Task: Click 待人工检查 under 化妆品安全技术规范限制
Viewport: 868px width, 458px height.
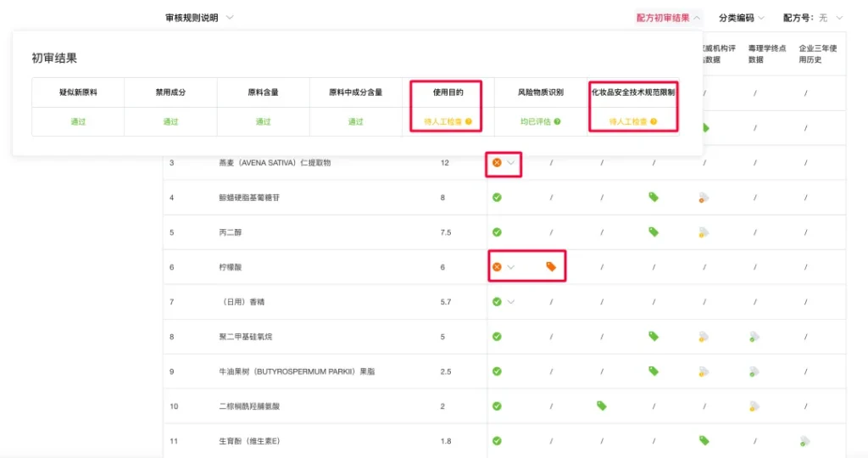Action: (x=627, y=122)
